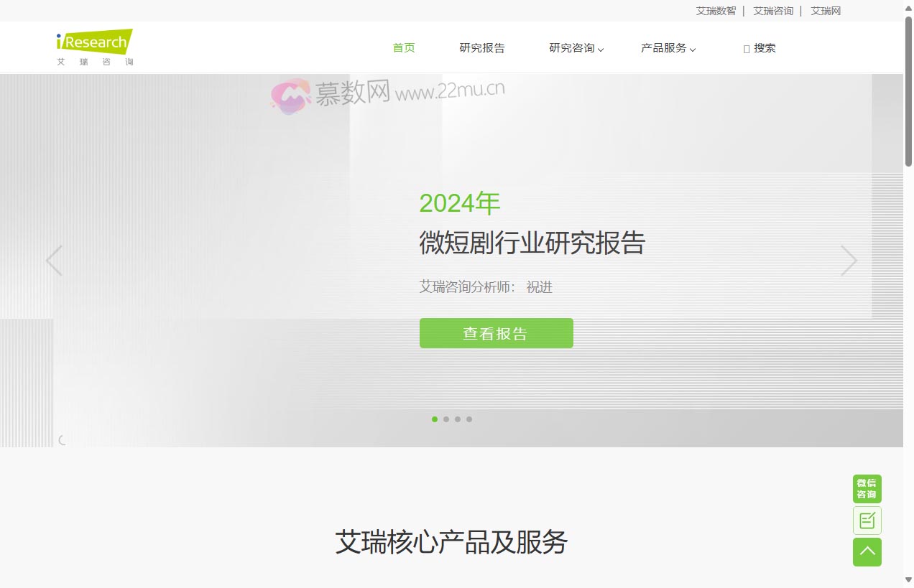Go to previous slide with left arrow
914x588 pixels.
(x=55, y=261)
